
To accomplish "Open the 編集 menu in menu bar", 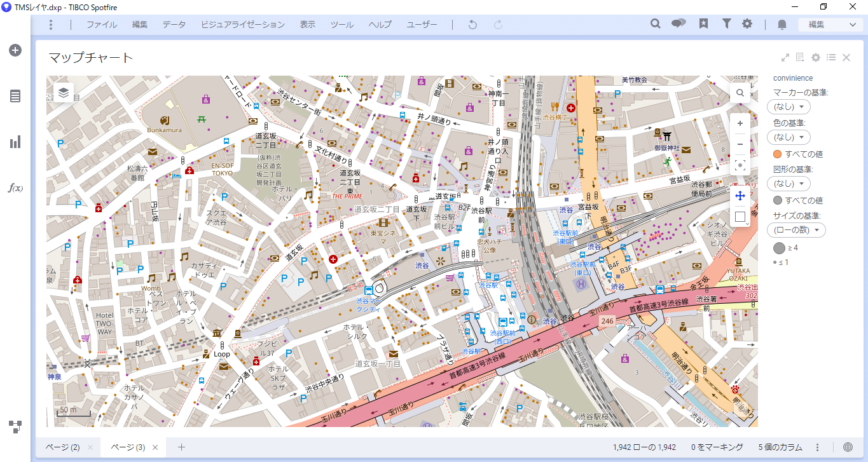I will pyautogui.click(x=140, y=25).
